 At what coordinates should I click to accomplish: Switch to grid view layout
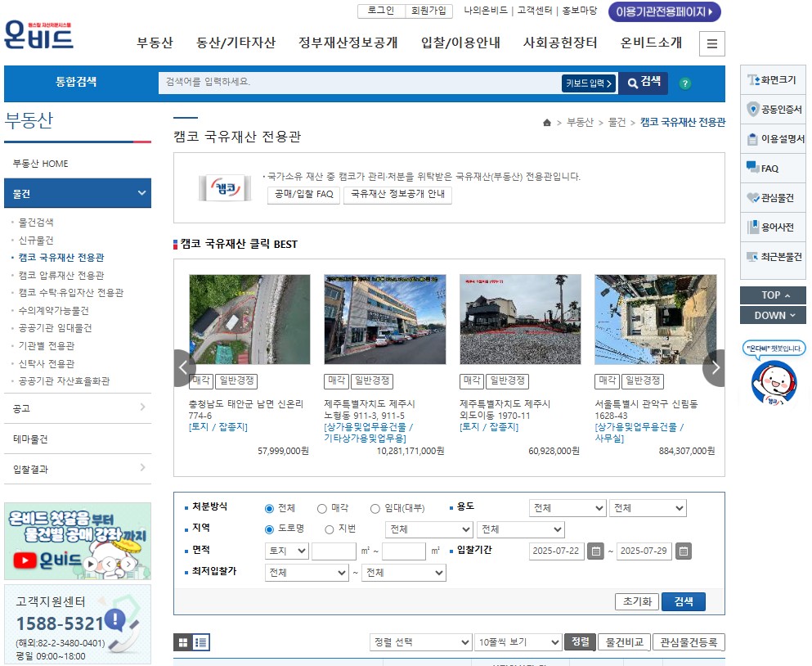183,642
